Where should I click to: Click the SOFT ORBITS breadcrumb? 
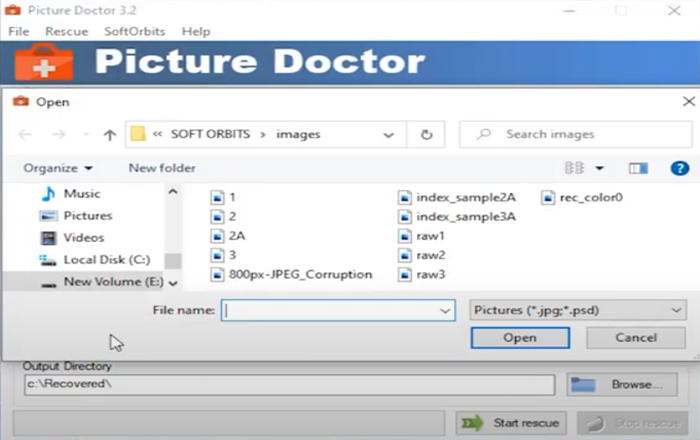click(210, 134)
